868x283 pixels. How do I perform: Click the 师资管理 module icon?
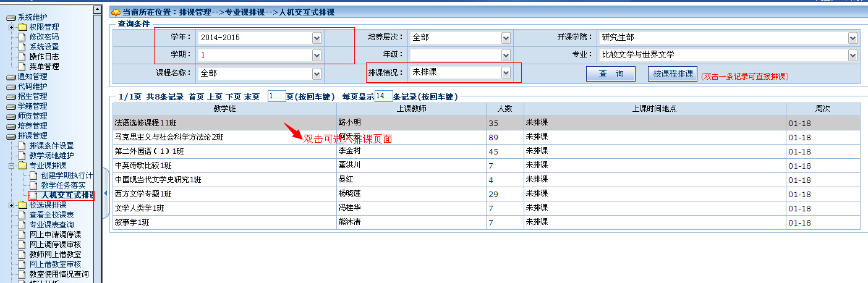pyautogui.click(x=11, y=116)
